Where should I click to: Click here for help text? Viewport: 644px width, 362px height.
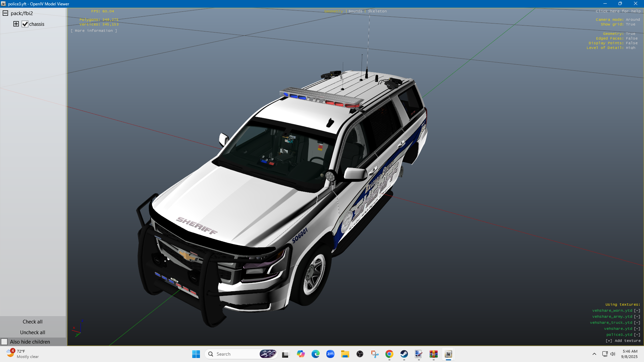[618, 11]
